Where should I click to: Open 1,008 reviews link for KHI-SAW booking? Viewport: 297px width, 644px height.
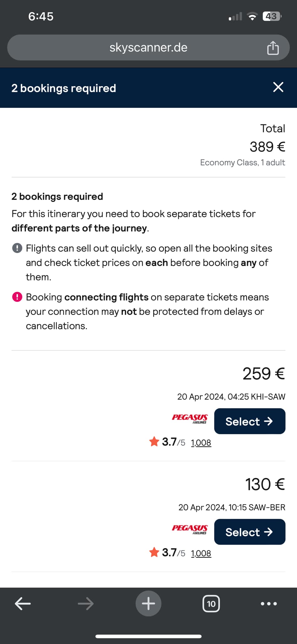tap(201, 442)
